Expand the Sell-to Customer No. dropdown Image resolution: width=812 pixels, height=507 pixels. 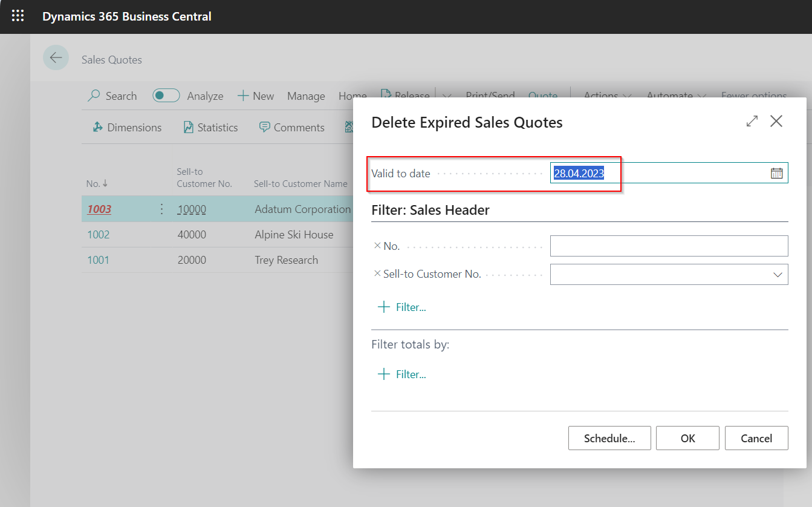pyautogui.click(x=778, y=274)
